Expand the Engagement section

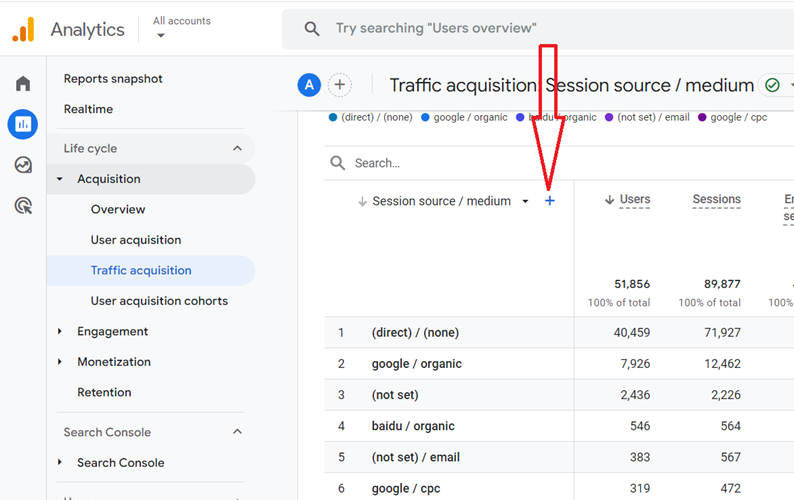(60, 331)
